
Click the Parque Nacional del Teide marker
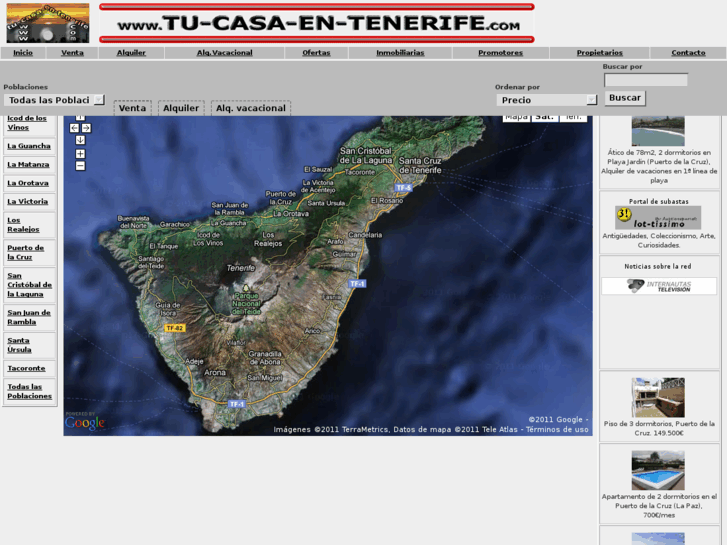click(x=246, y=300)
